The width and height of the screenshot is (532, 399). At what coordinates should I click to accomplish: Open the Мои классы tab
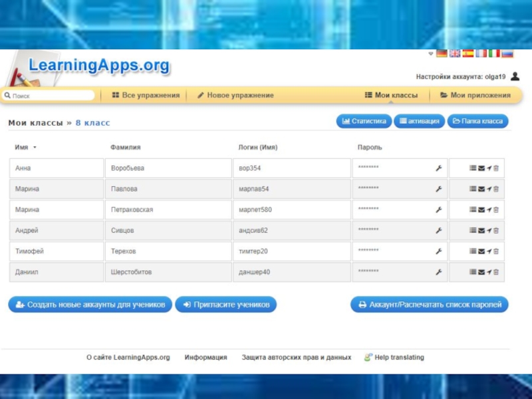tap(391, 96)
